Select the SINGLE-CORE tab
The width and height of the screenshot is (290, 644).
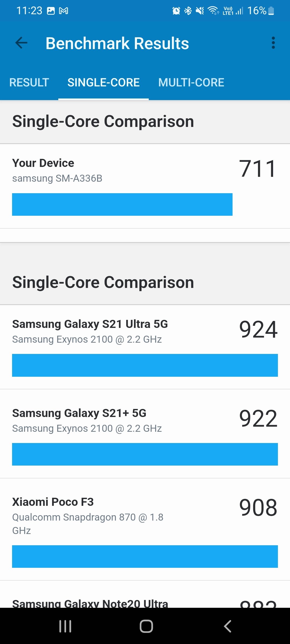[x=103, y=82]
